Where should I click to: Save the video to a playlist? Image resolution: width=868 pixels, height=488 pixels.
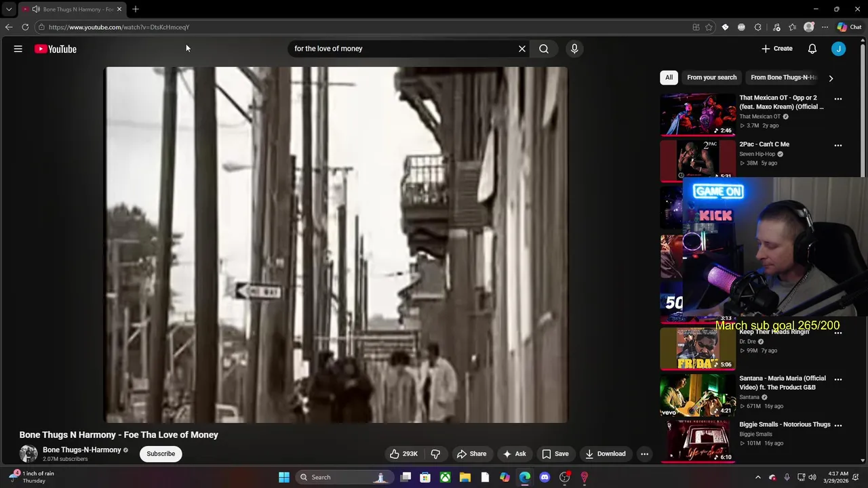point(555,454)
